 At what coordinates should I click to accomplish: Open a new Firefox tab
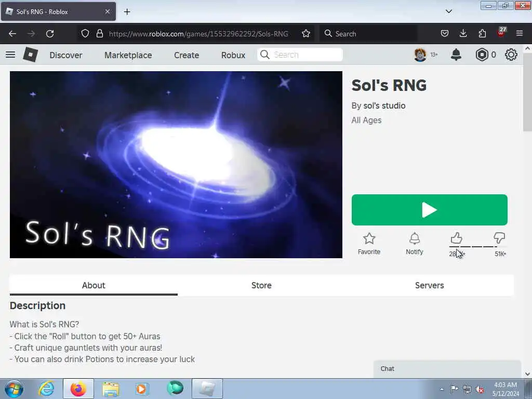127,12
